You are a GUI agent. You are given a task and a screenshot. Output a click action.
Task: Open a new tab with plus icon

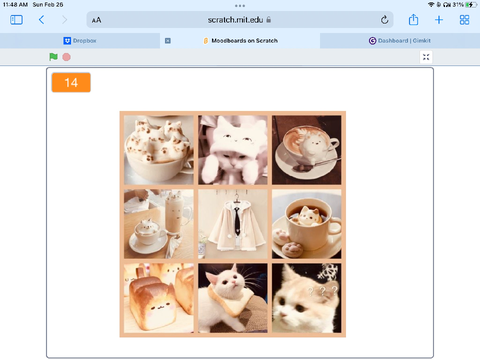point(439,20)
